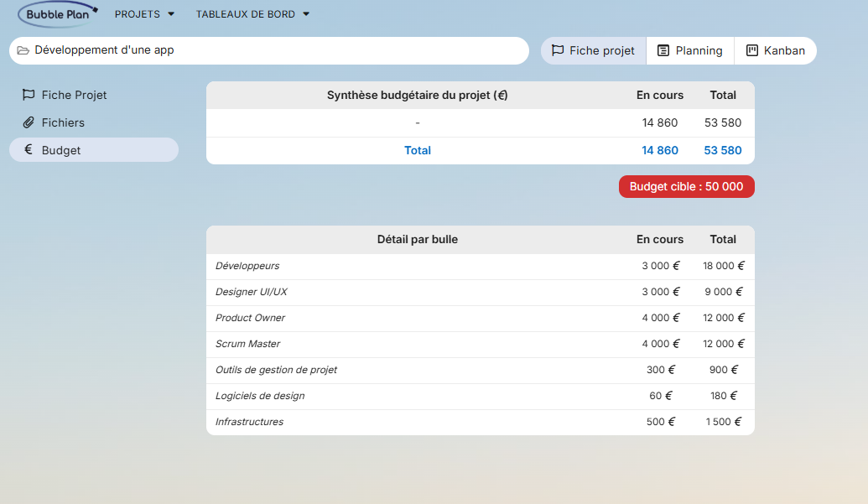Select the Infrastructures row label

tap(249, 422)
